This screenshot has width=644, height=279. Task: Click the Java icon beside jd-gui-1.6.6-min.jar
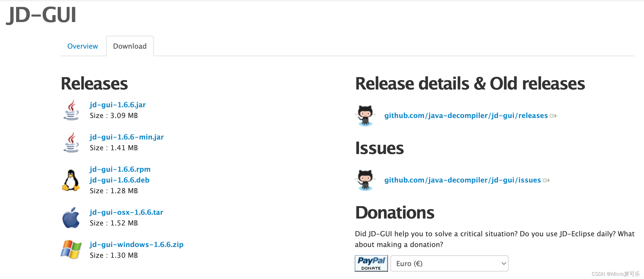coord(71,142)
